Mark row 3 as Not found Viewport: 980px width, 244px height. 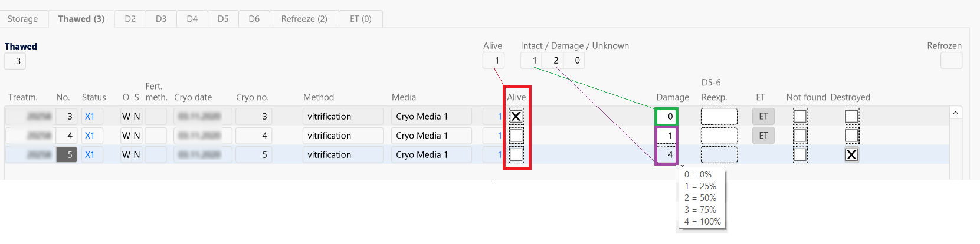coord(800,116)
